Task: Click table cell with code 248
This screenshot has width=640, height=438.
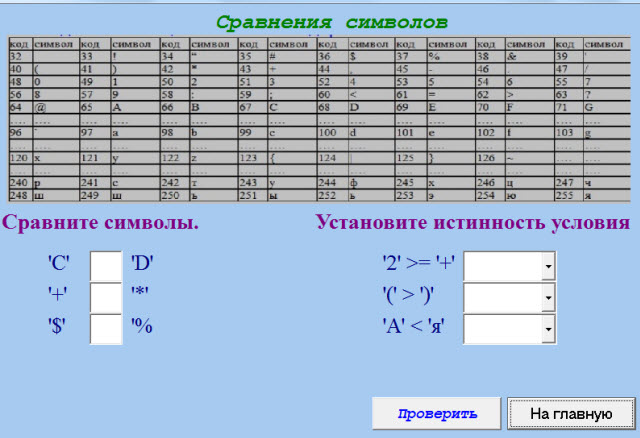Action: pos(21,196)
